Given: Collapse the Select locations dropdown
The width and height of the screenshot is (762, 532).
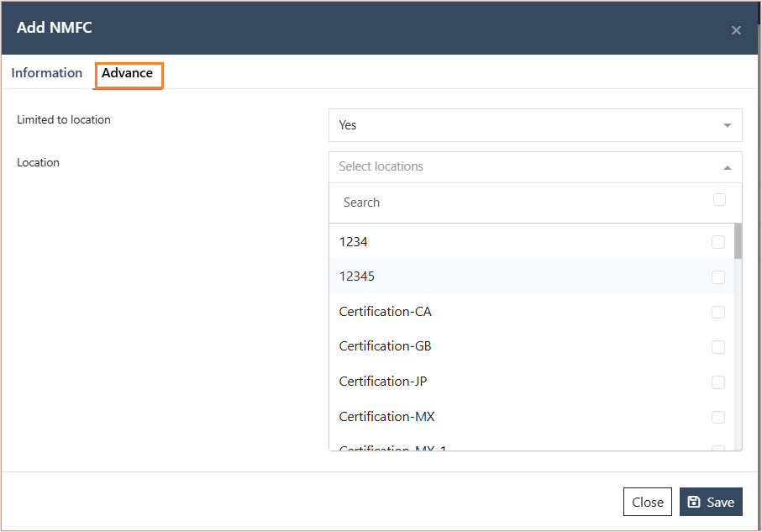Looking at the screenshot, I should coord(535,166).
